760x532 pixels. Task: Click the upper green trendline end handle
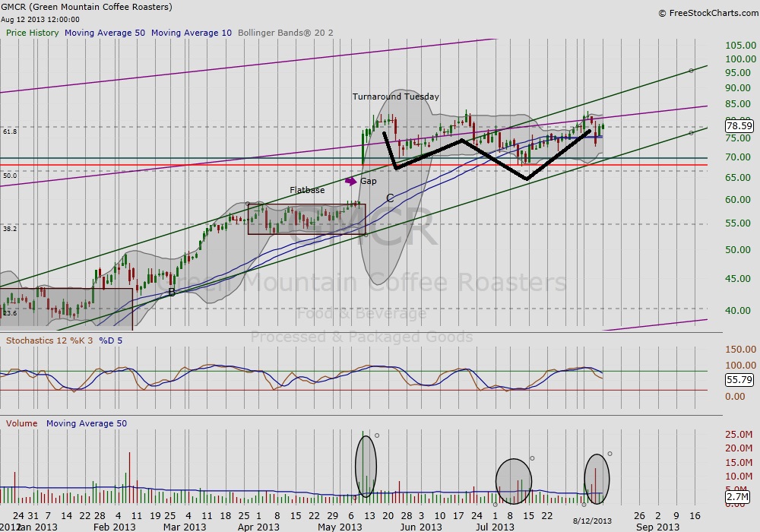[691, 71]
